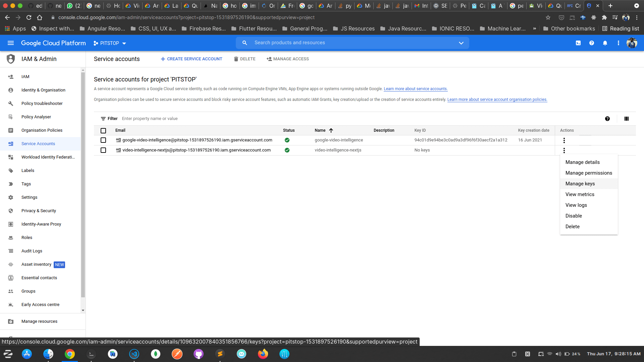The height and width of the screenshot is (362, 644).
Task: Open the Cloud Shell terminal icon
Action: coord(578,43)
